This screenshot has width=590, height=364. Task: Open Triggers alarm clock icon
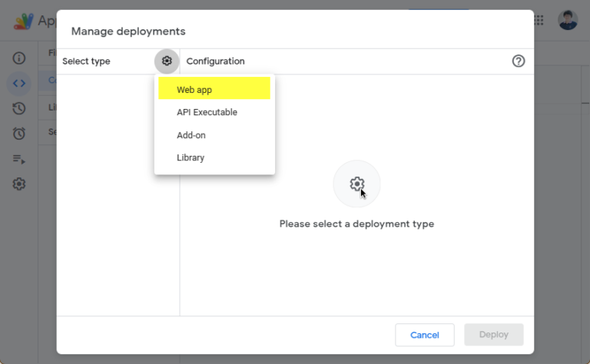(x=18, y=134)
